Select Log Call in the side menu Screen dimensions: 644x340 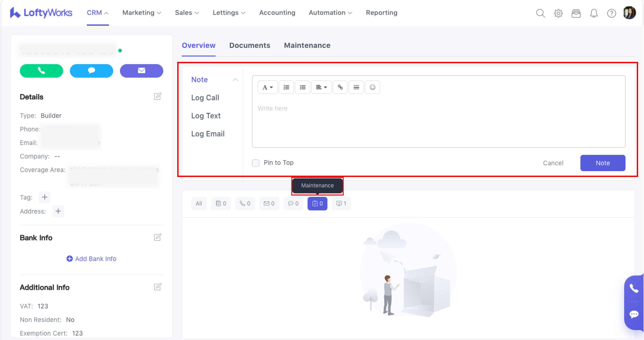(205, 98)
